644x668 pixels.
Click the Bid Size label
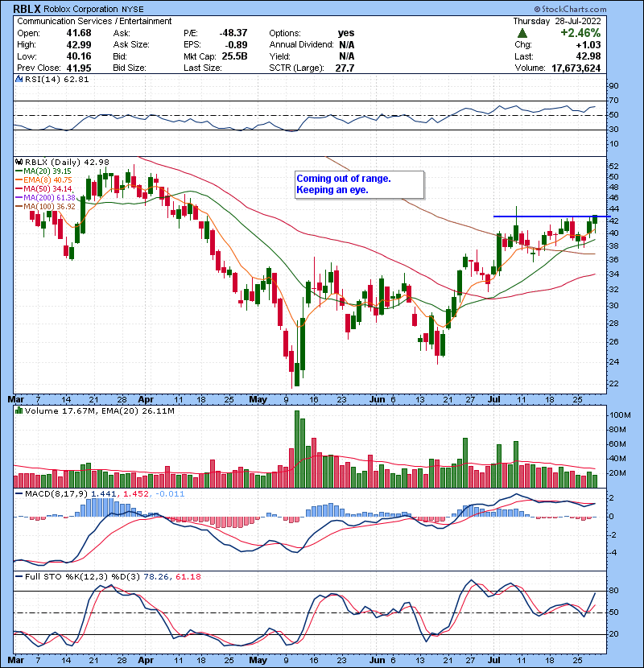pyautogui.click(x=130, y=68)
